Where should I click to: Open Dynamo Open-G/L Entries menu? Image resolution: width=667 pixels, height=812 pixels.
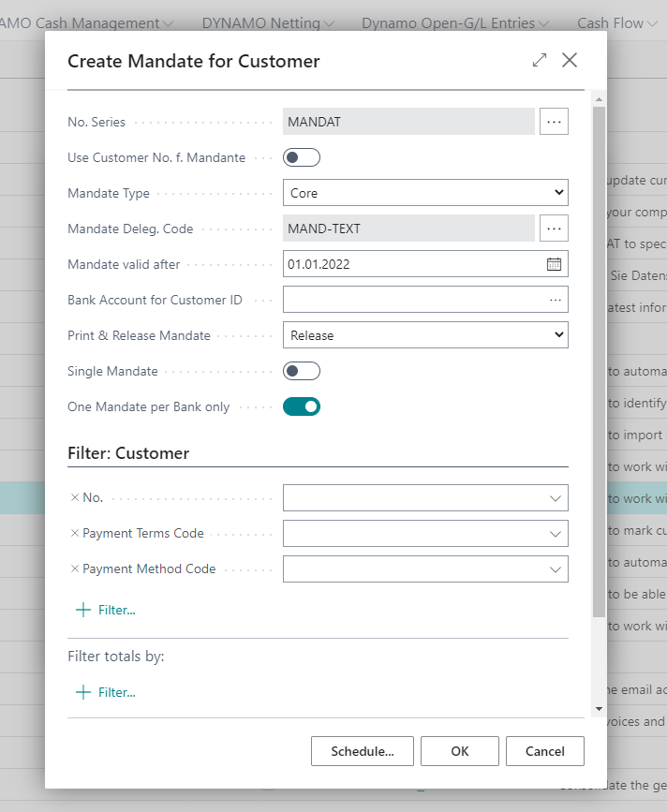tap(455, 23)
